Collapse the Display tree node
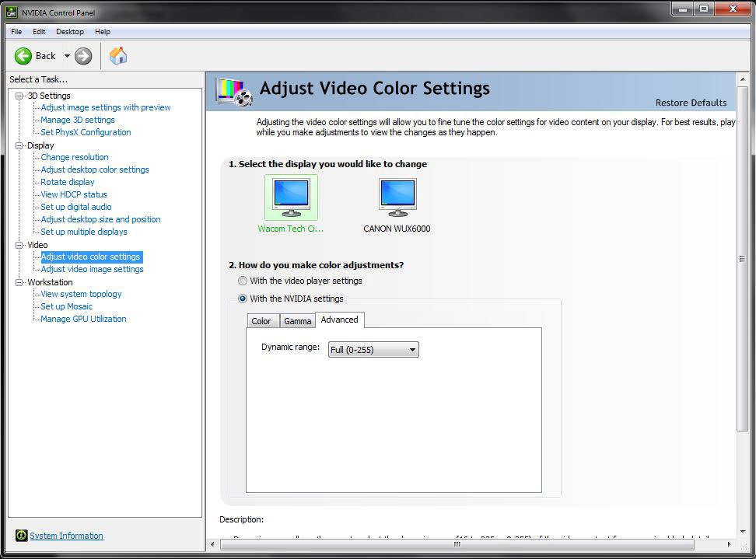 point(19,145)
